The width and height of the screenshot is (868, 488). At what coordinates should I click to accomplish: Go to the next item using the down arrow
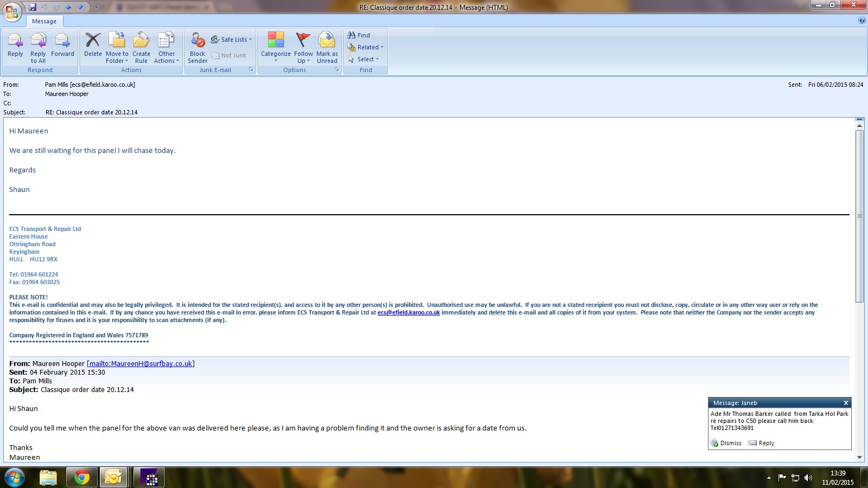click(x=80, y=7)
